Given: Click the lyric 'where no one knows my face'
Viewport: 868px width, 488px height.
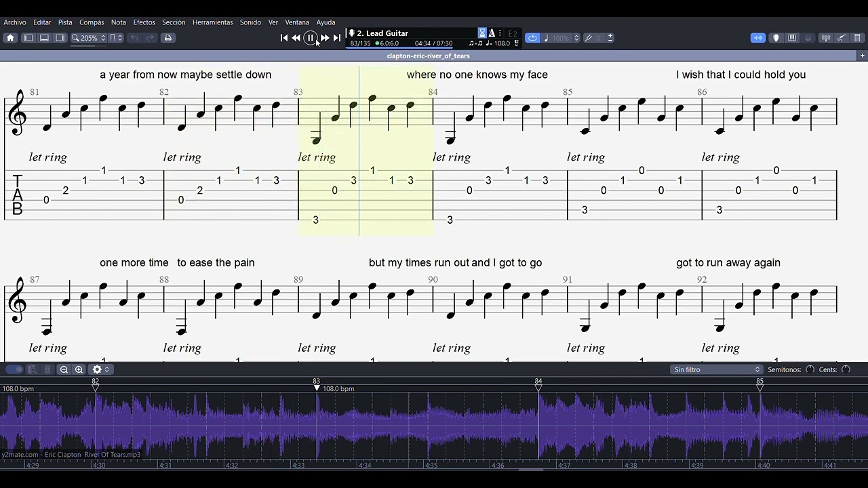Looking at the screenshot, I should click(477, 75).
